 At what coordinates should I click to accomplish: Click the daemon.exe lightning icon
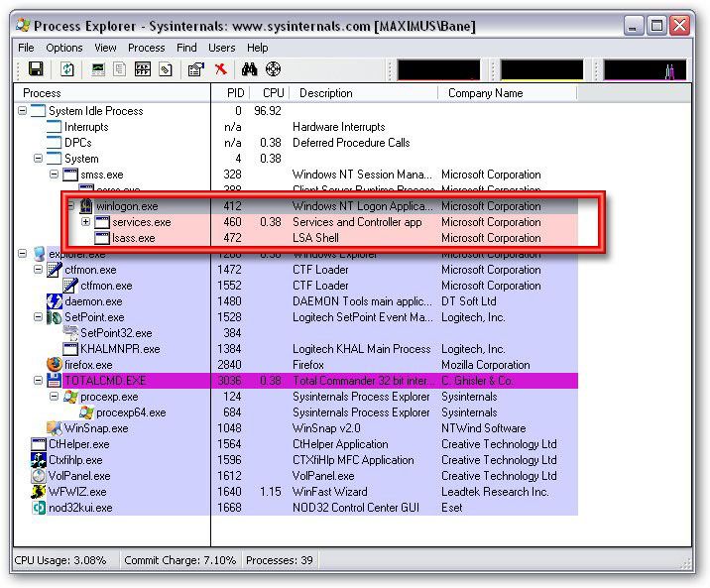click(55, 301)
